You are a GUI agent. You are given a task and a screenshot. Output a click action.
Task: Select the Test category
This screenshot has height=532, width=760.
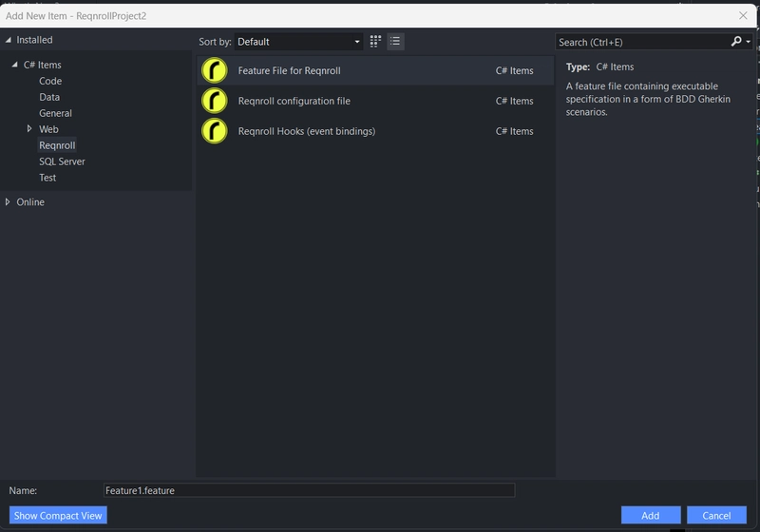(47, 178)
